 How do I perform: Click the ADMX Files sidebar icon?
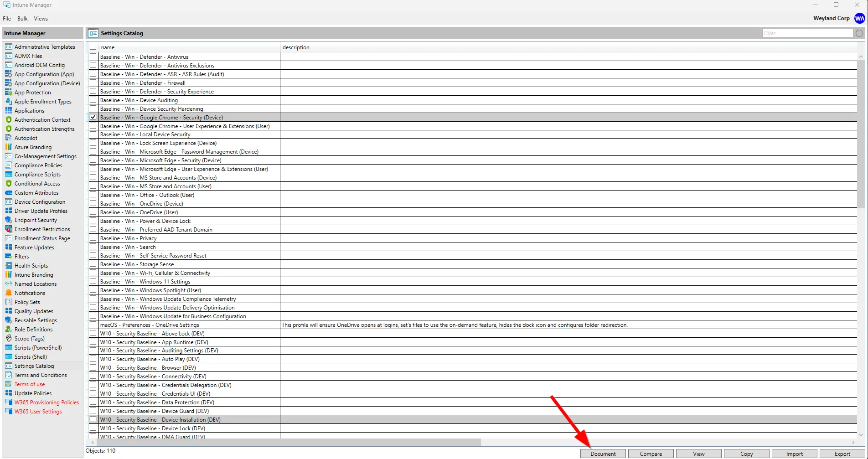click(x=8, y=56)
